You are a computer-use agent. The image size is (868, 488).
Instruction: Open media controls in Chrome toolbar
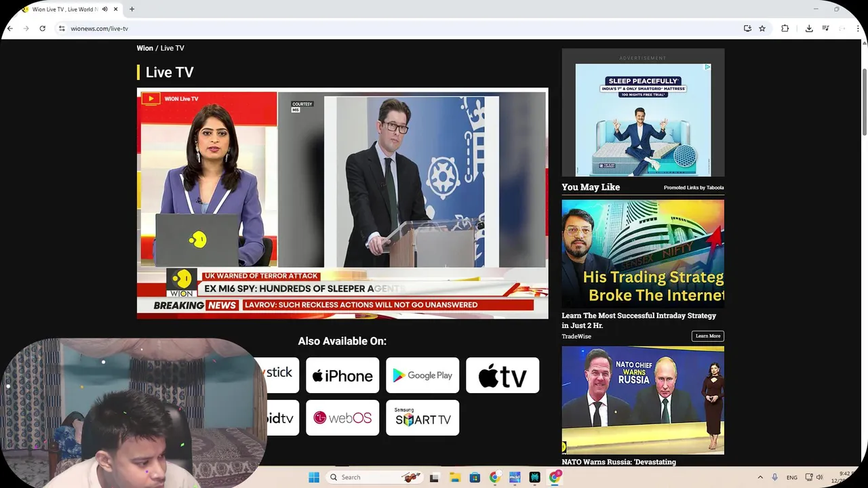(x=825, y=28)
